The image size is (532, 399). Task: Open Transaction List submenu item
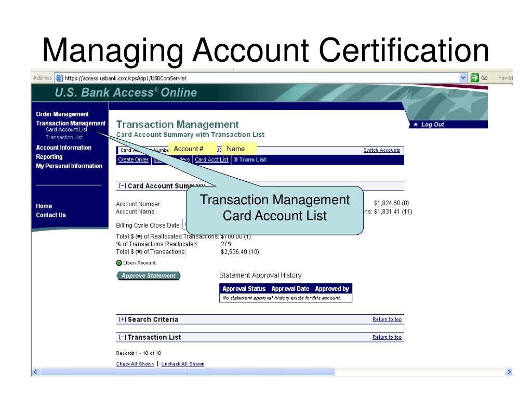pos(64,137)
